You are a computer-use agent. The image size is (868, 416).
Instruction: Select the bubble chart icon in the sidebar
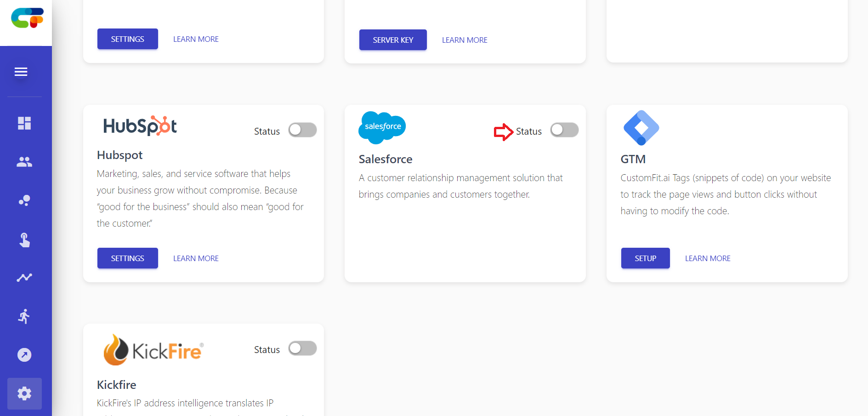(24, 200)
